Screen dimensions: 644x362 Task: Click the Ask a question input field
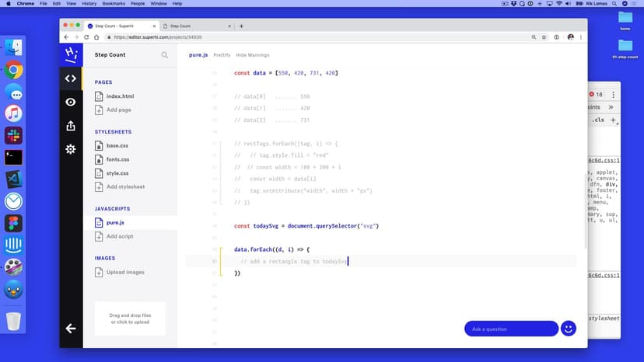(x=510, y=329)
